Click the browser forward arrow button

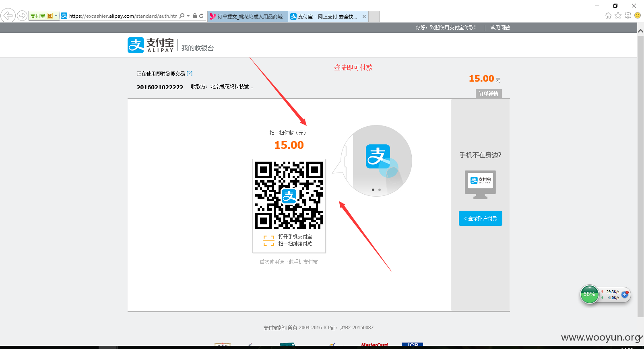(22, 16)
